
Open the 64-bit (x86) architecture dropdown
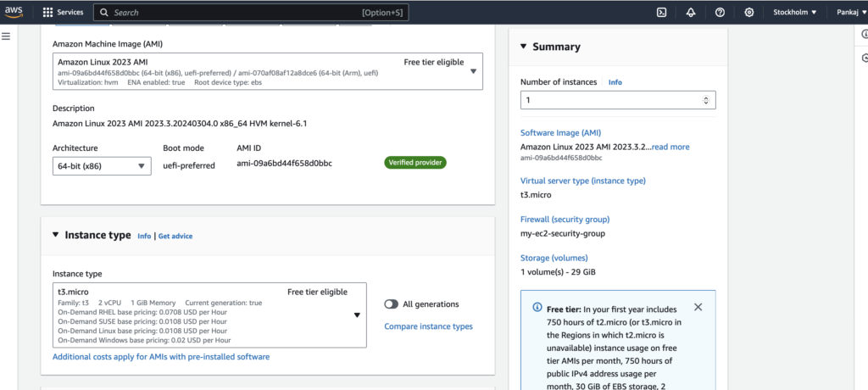click(102, 165)
